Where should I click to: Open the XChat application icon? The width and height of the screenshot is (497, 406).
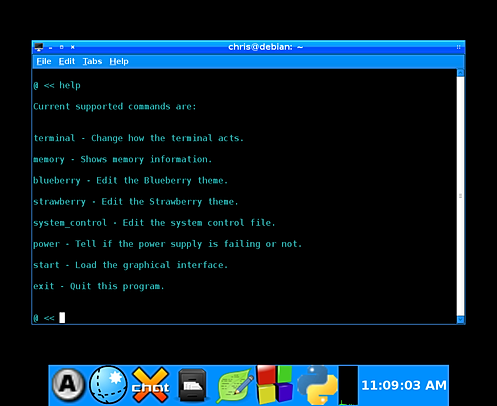tap(151, 385)
